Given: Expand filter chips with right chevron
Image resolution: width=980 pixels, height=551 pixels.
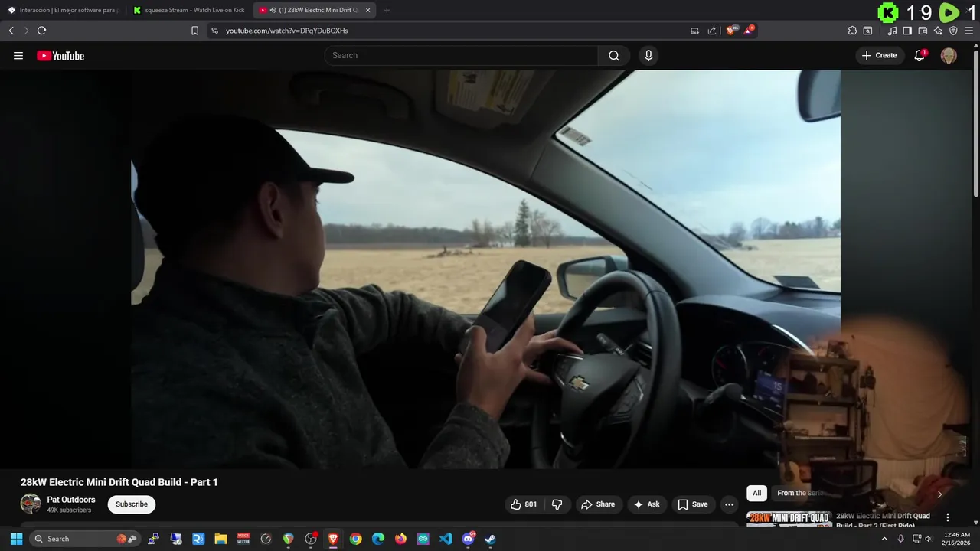Looking at the screenshot, I should point(939,494).
